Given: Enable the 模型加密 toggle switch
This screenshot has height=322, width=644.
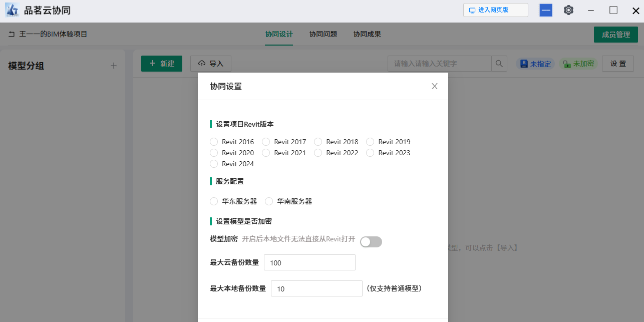Looking at the screenshot, I should click(371, 242).
